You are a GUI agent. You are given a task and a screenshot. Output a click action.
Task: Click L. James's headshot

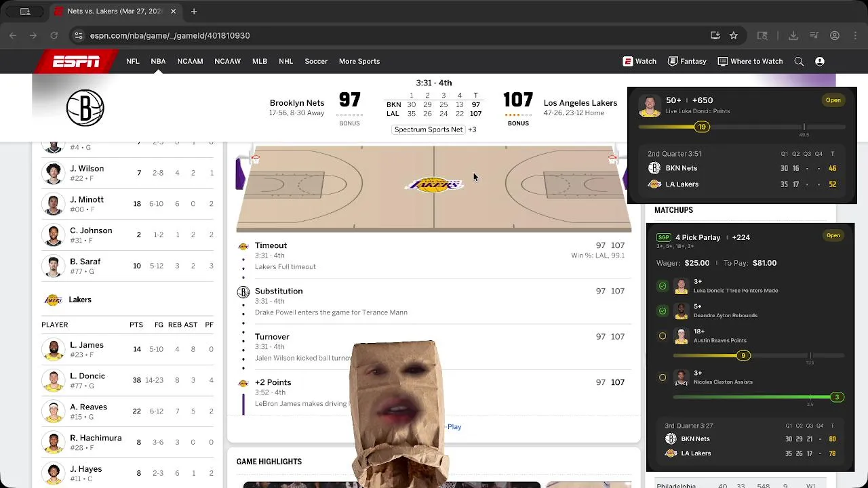53,349
